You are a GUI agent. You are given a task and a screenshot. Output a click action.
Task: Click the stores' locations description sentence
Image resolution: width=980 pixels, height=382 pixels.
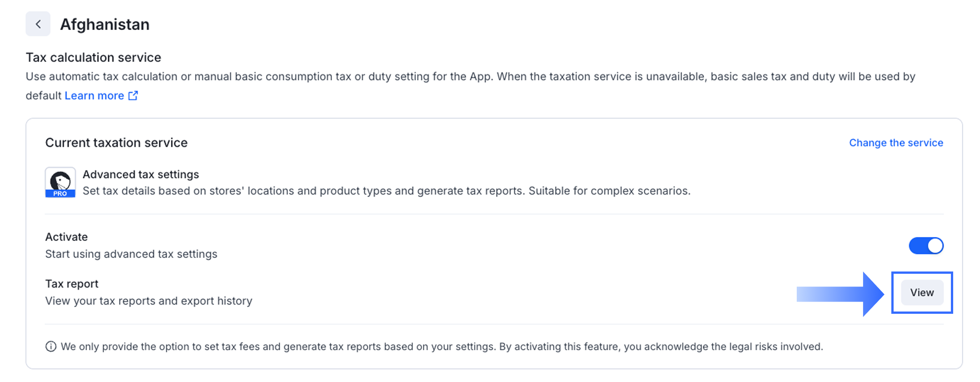point(387,191)
